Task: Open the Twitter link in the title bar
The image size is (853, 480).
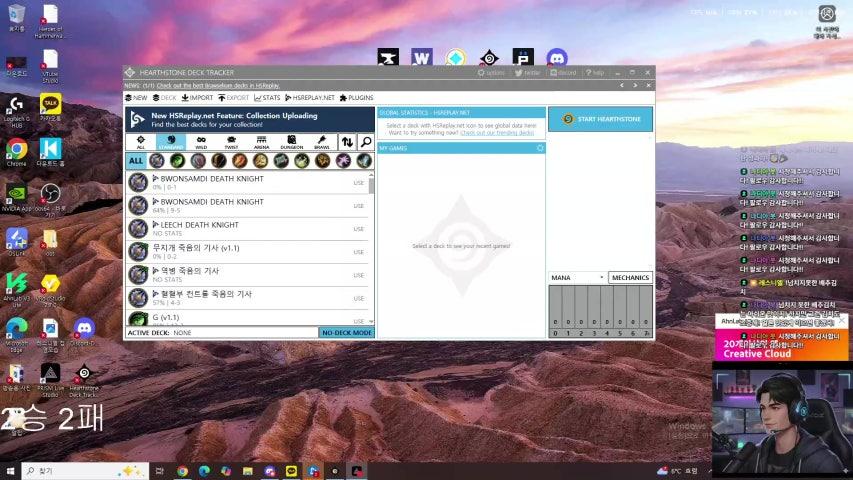Action: pos(528,73)
